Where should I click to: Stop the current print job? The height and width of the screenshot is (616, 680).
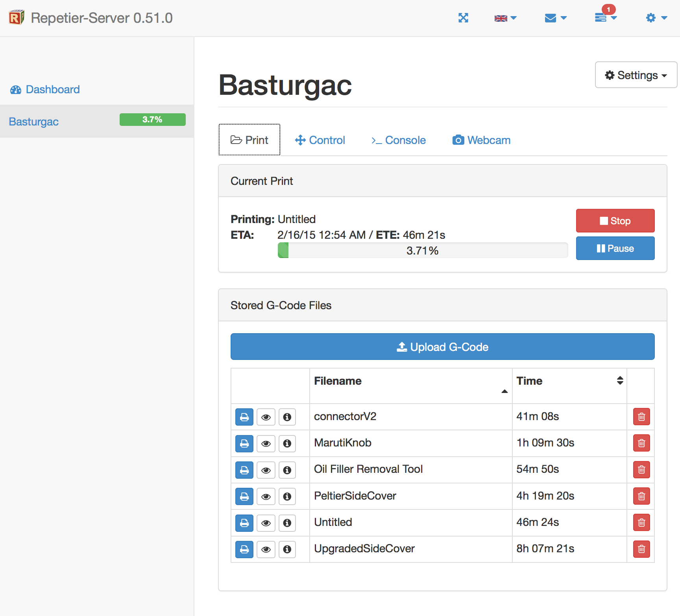click(x=615, y=221)
